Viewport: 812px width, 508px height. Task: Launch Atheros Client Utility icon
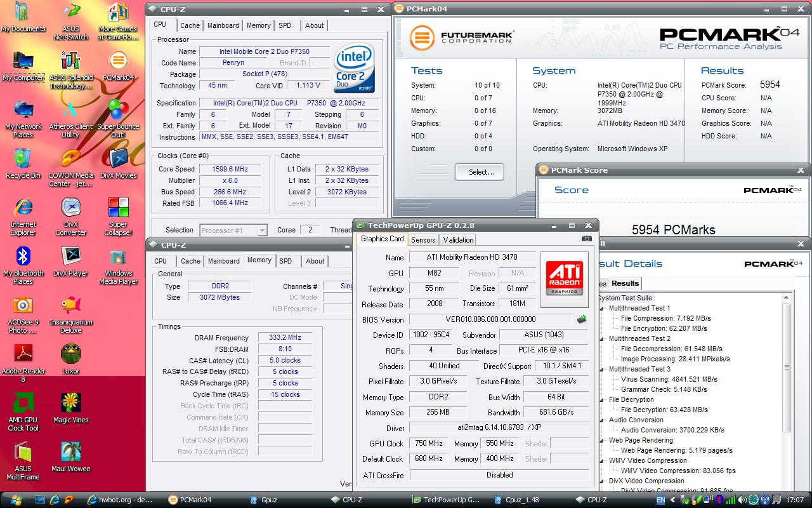70,119
